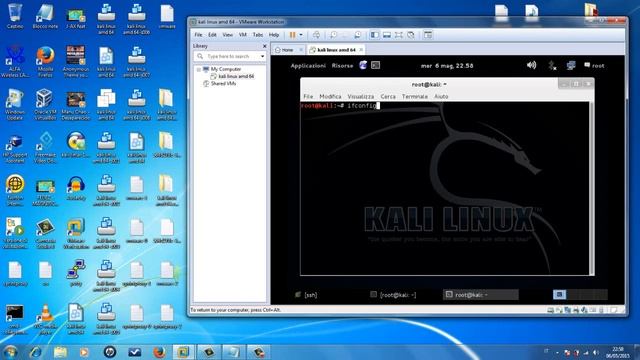640x360 pixels.
Task: Click the [root@kali: ~] taskbar window button
Action: [393, 295]
